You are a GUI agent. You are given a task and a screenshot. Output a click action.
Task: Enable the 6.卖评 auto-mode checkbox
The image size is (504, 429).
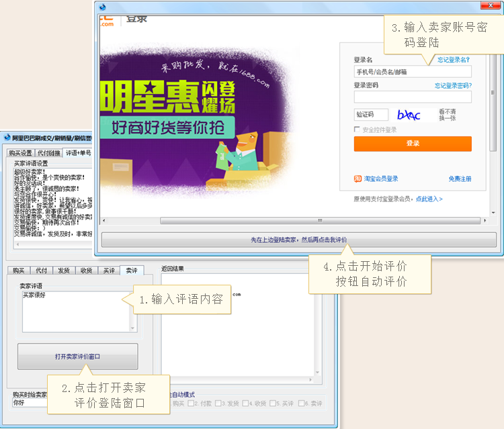tap(302, 403)
